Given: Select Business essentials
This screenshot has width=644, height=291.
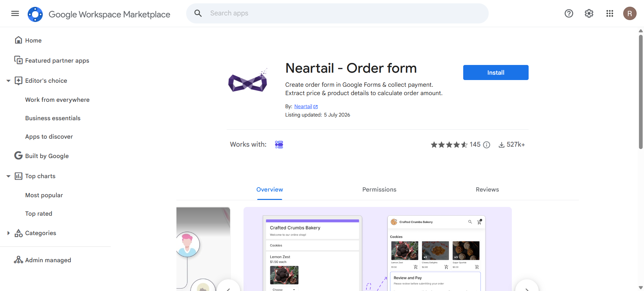Looking at the screenshot, I should click(x=53, y=118).
